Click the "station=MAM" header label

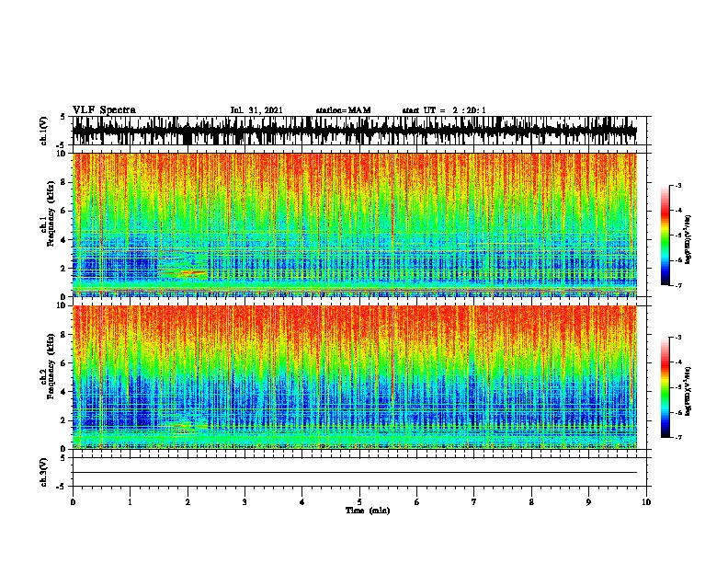pyautogui.click(x=343, y=110)
